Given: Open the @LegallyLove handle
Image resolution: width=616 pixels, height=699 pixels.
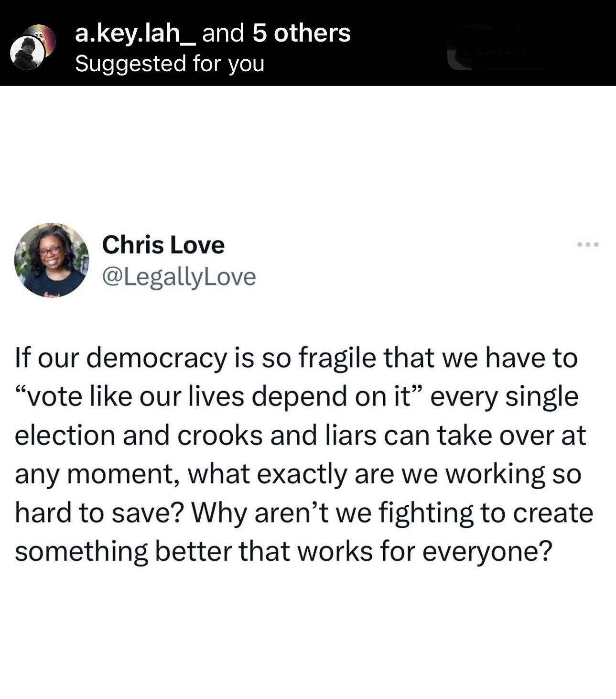Looking at the screenshot, I should (x=179, y=277).
